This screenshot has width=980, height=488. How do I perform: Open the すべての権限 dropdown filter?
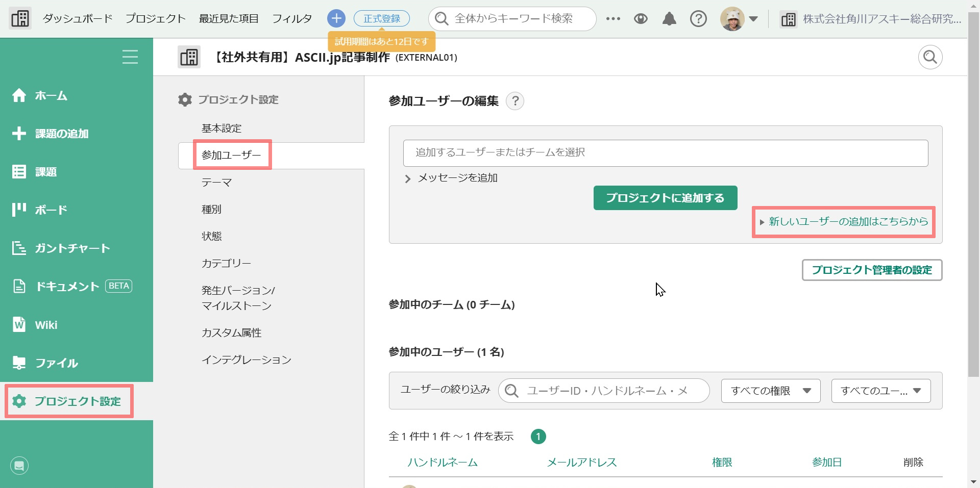click(x=770, y=391)
